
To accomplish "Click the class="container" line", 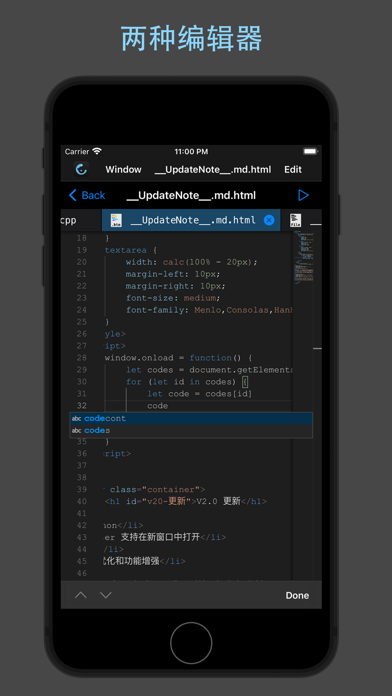I will 155,490.
